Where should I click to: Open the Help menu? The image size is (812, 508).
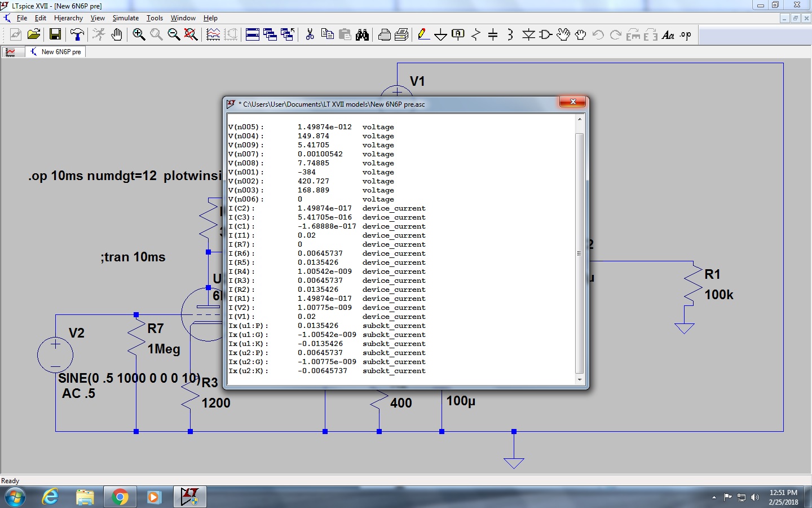[x=210, y=18]
